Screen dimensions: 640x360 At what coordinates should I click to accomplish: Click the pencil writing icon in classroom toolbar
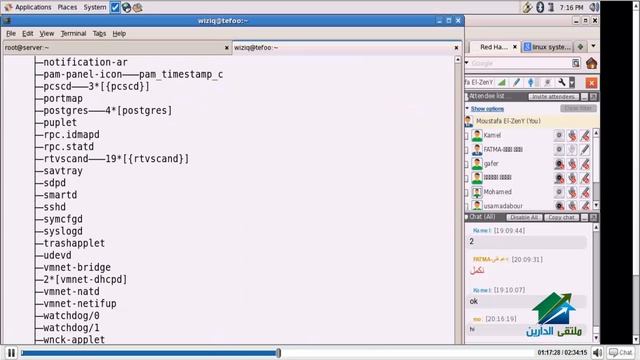tap(516, 82)
